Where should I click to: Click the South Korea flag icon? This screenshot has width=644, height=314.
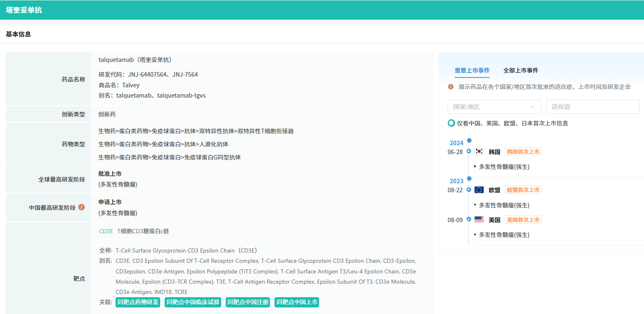[479, 152]
